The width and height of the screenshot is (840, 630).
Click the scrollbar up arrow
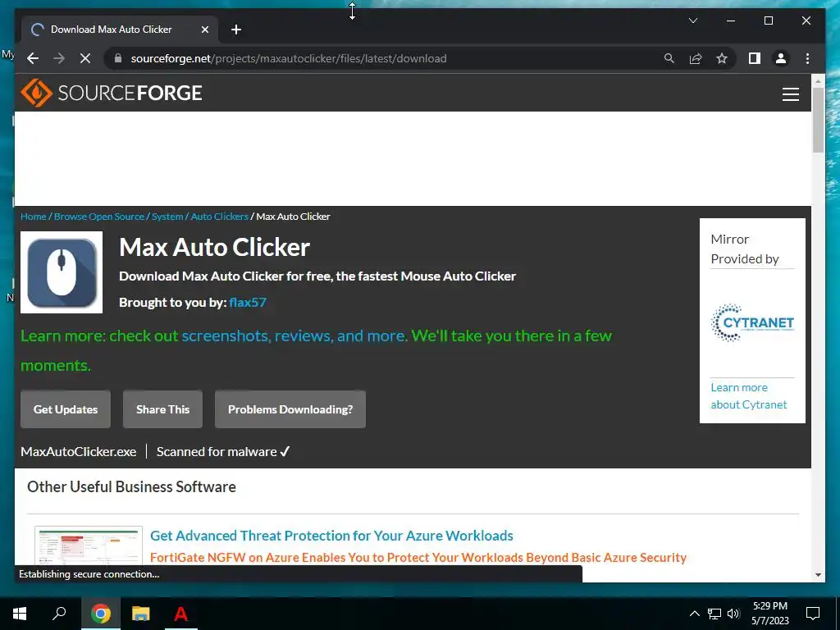coord(818,81)
